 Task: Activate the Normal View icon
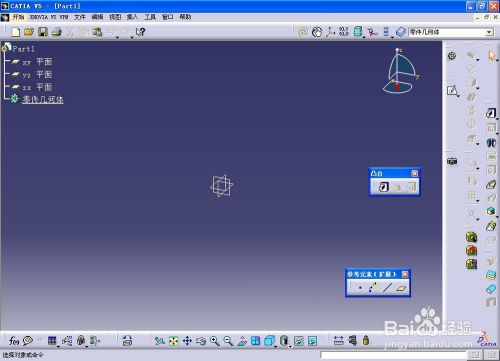point(242,341)
